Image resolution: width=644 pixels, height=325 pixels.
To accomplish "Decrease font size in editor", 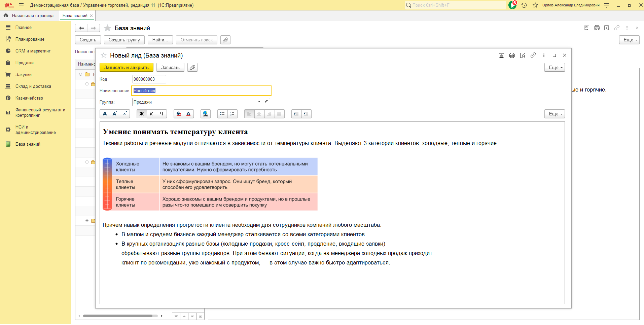I will click(125, 114).
